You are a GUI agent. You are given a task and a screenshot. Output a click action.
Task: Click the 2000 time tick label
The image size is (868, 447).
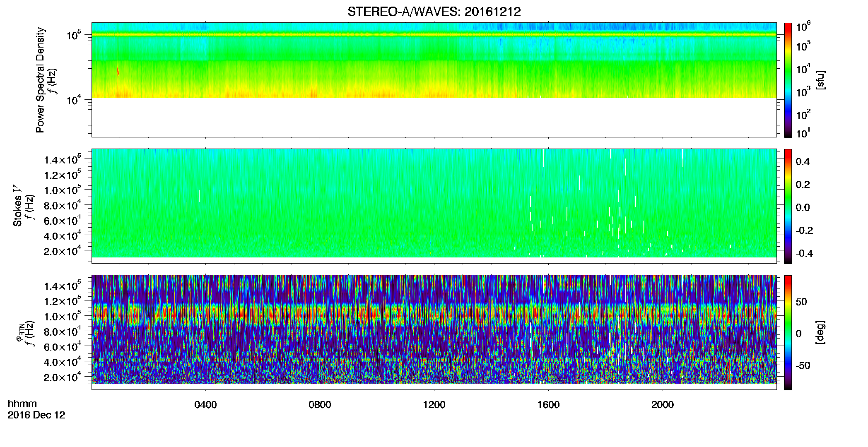point(663,405)
